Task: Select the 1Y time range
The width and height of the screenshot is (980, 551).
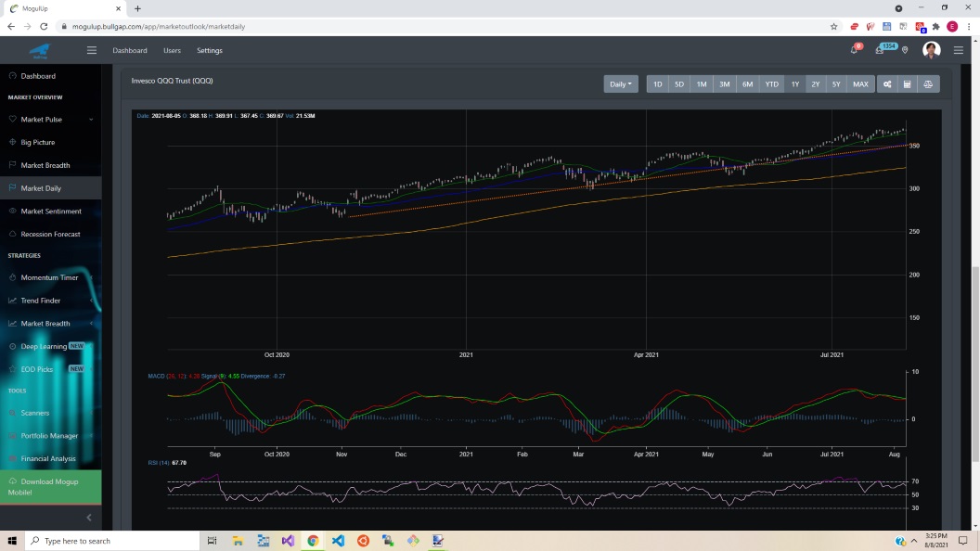Action: [795, 84]
